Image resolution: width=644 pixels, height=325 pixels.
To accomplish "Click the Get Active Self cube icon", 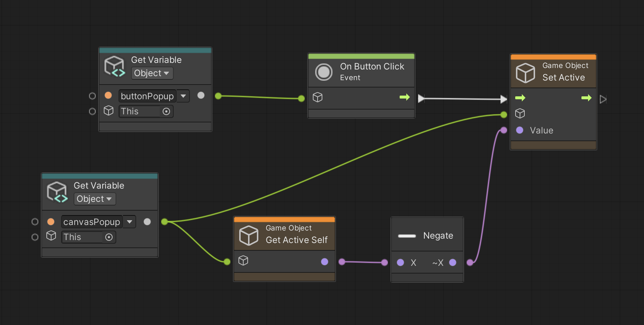I will (249, 235).
